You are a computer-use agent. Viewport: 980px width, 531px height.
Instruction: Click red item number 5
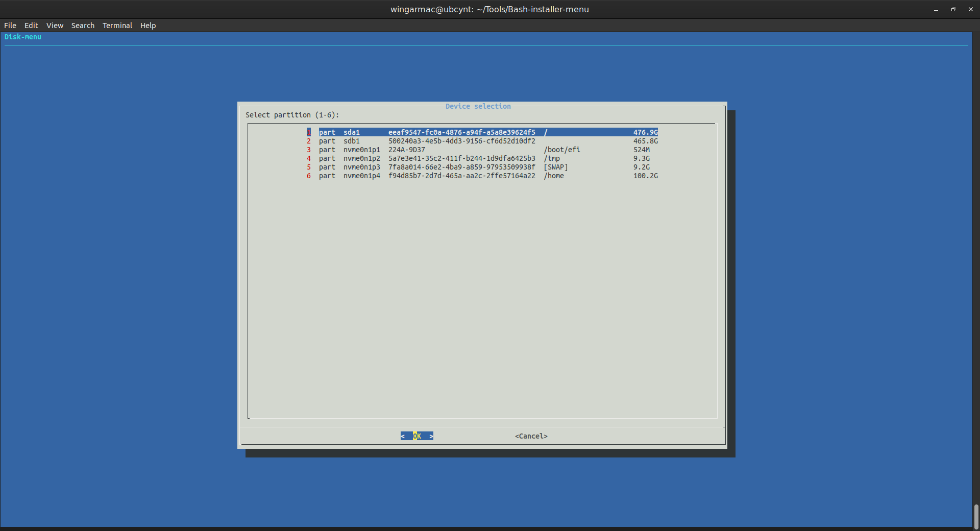pyautogui.click(x=309, y=167)
